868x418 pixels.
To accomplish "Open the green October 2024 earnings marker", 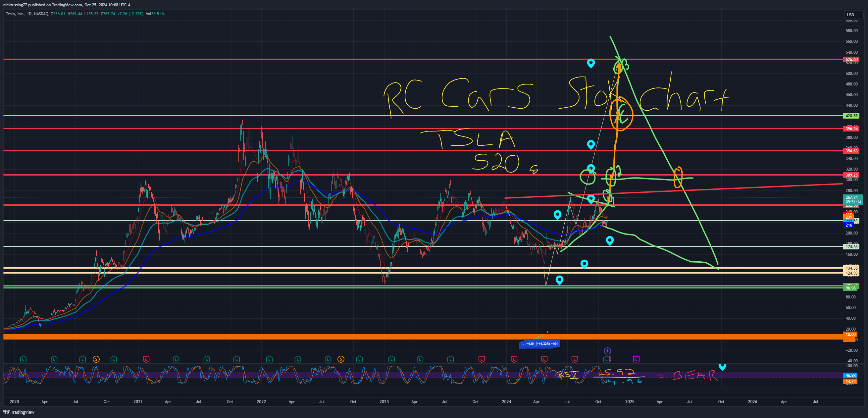I will click(606, 359).
